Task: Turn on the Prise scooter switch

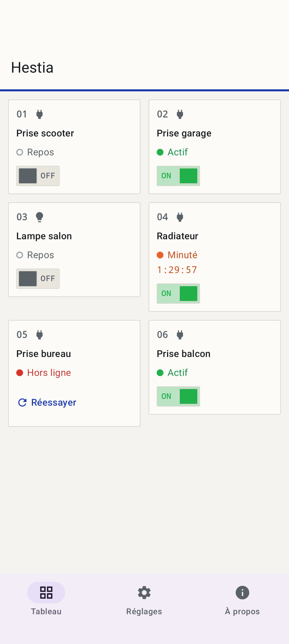Action: (x=38, y=176)
